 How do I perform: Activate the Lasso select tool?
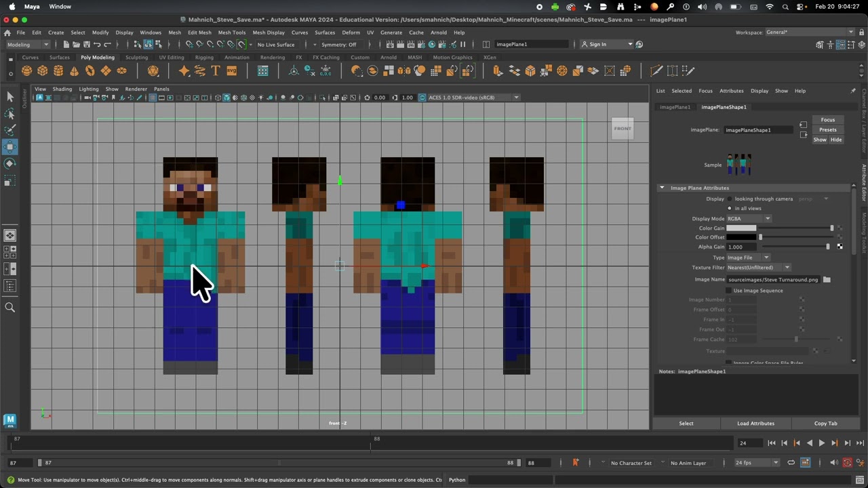click(10, 114)
